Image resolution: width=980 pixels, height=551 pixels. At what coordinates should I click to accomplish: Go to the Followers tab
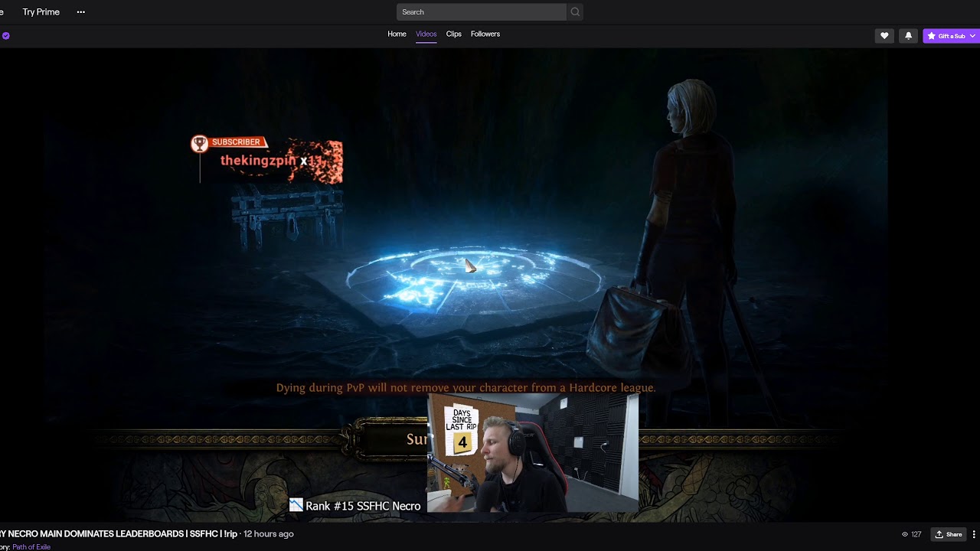point(485,34)
